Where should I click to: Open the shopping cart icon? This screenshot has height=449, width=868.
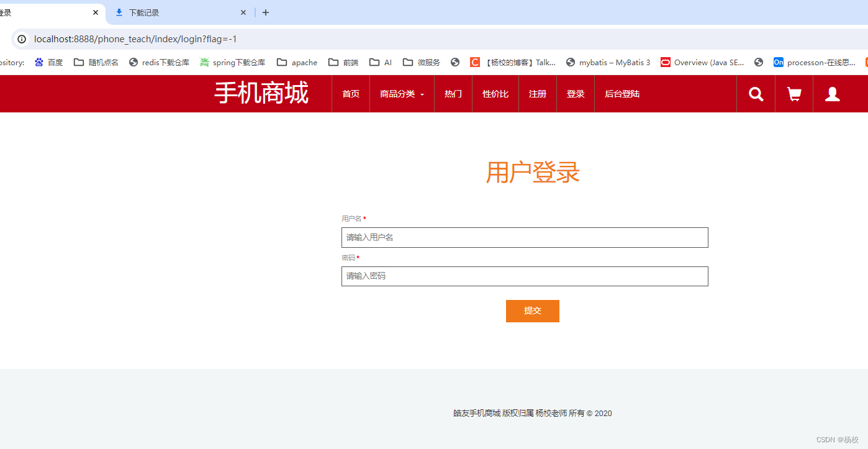(x=793, y=94)
